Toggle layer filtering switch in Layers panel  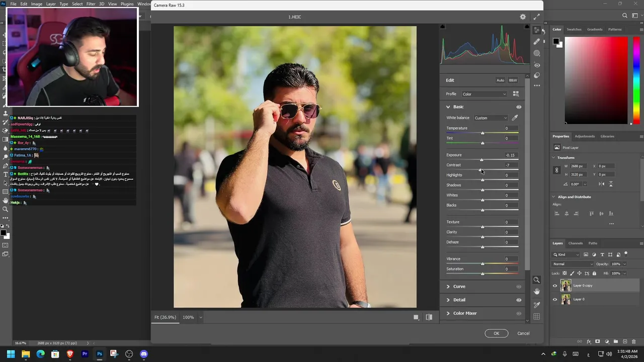626,253
